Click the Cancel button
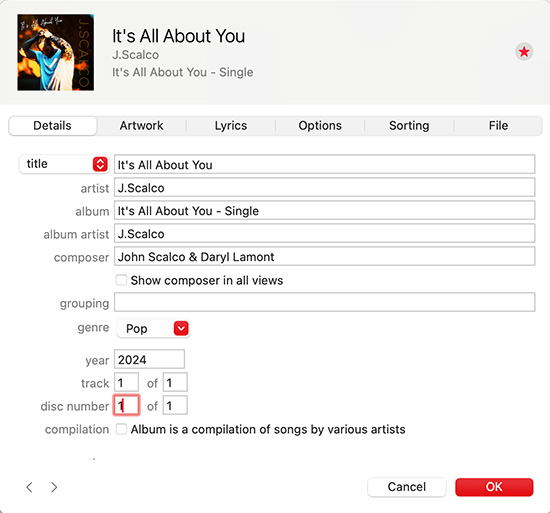The image size is (550, 513). pos(407,487)
